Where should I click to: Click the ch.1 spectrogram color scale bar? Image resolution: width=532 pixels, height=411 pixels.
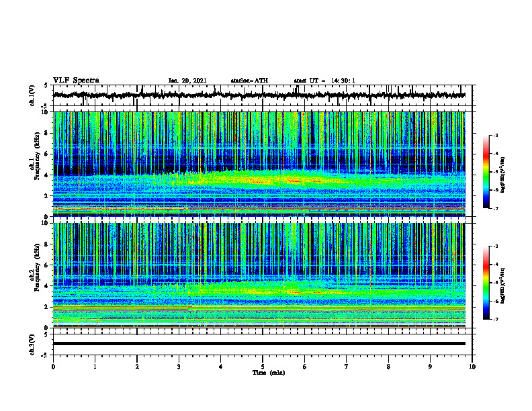point(486,172)
